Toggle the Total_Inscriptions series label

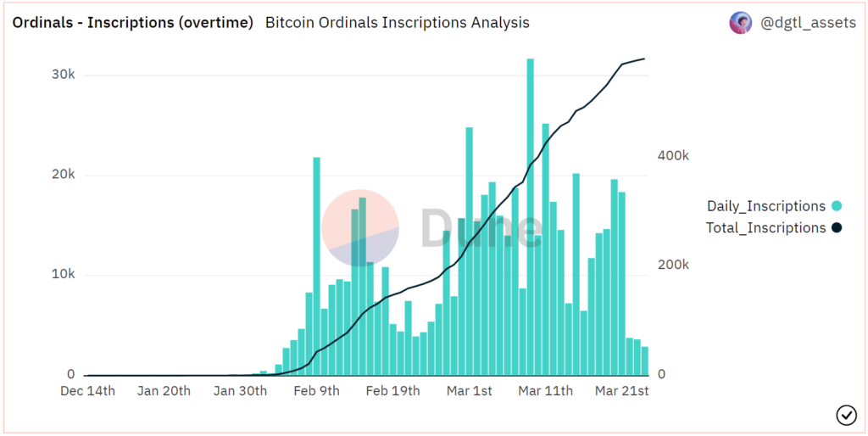765,228
